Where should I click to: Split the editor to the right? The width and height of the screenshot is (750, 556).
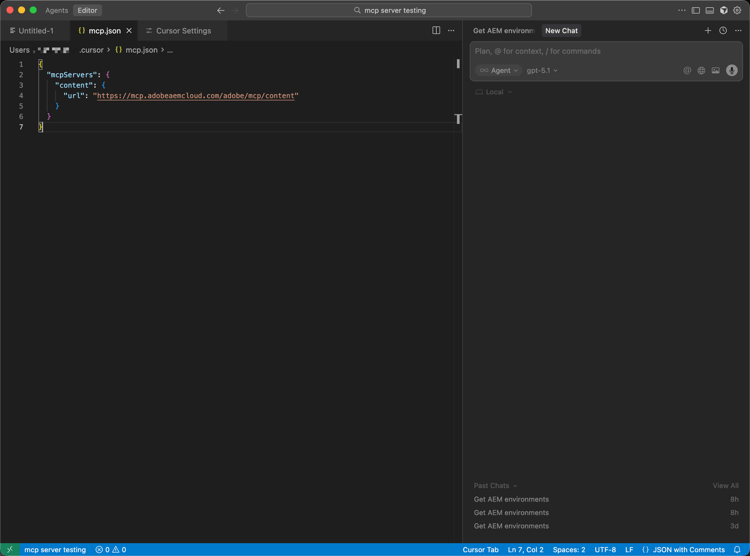[436, 31]
